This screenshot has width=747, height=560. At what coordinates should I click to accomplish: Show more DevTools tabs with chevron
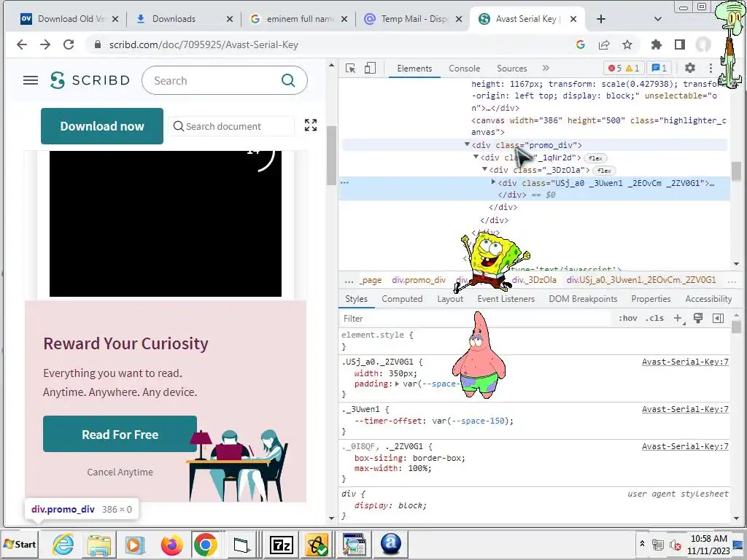pos(546,68)
